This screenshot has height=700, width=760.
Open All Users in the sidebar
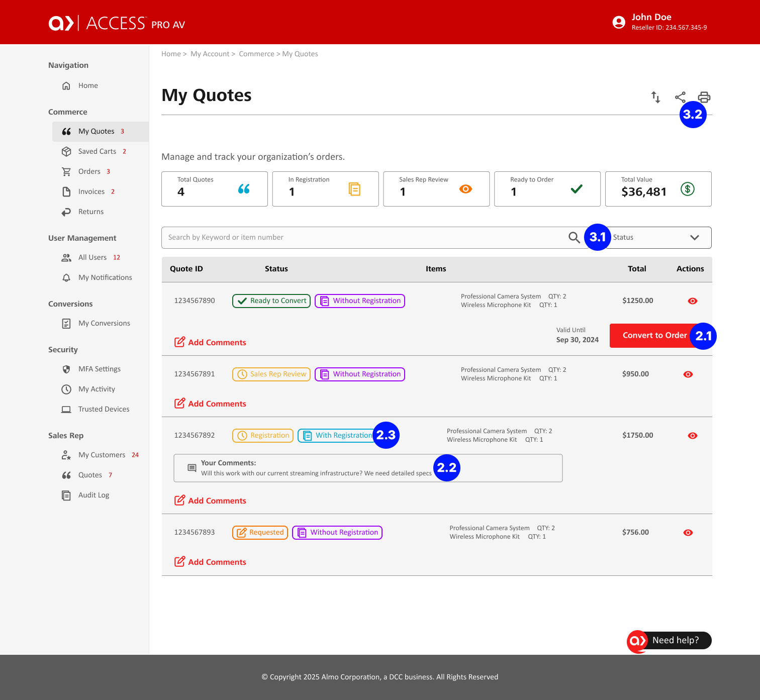(x=92, y=257)
